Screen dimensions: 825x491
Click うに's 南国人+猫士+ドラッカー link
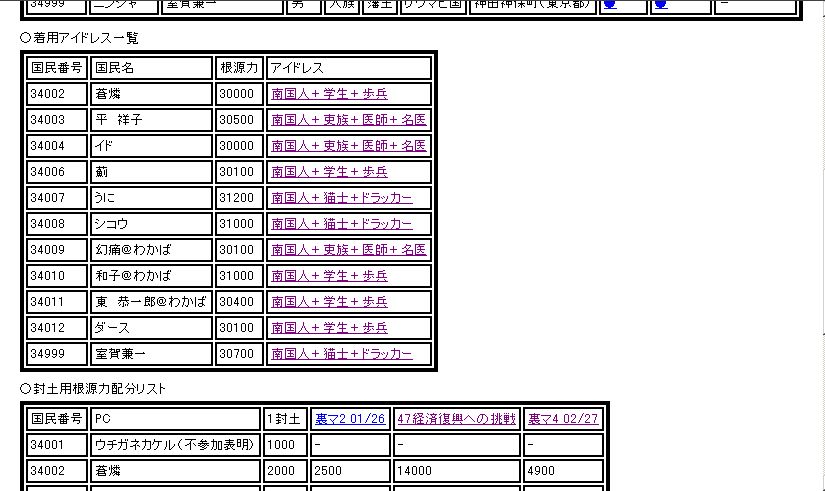tap(341, 198)
